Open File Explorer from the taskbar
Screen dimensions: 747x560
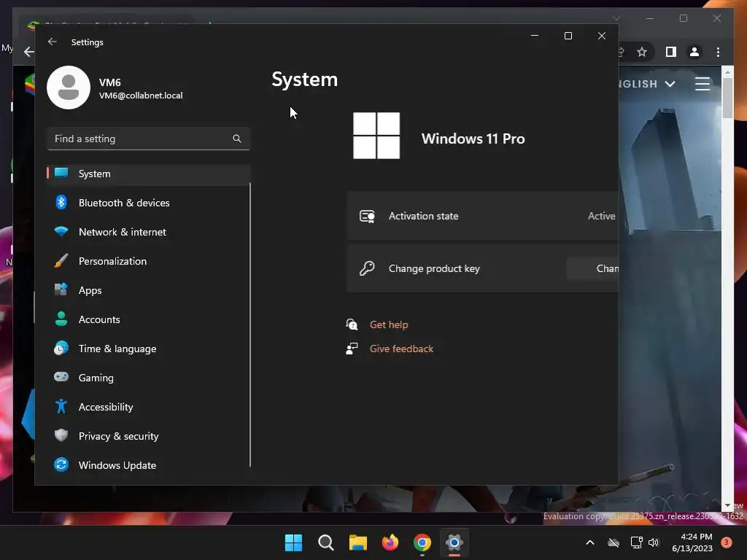pos(357,542)
